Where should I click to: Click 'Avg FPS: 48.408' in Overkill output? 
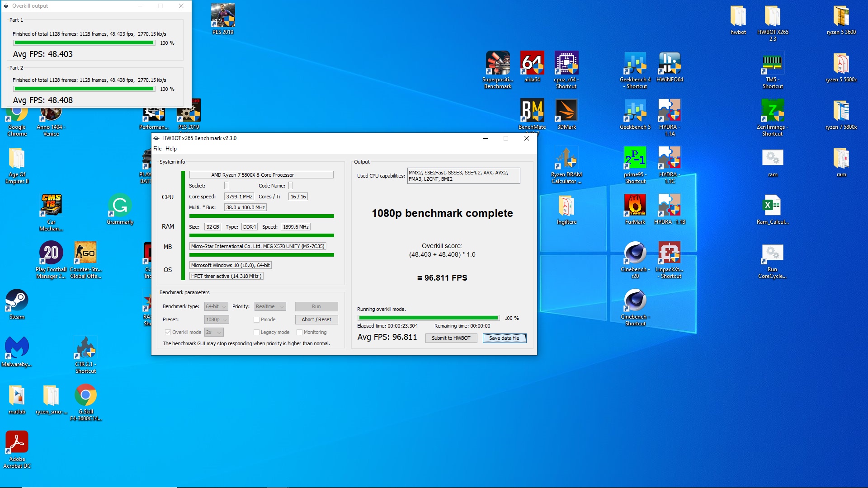tap(42, 100)
